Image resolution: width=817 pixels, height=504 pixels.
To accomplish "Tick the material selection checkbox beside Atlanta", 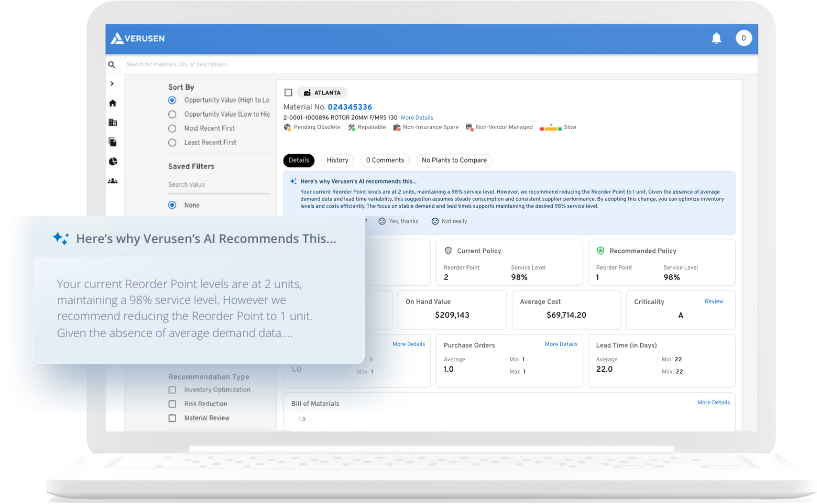I will pyautogui.click(x=288, y=93).
